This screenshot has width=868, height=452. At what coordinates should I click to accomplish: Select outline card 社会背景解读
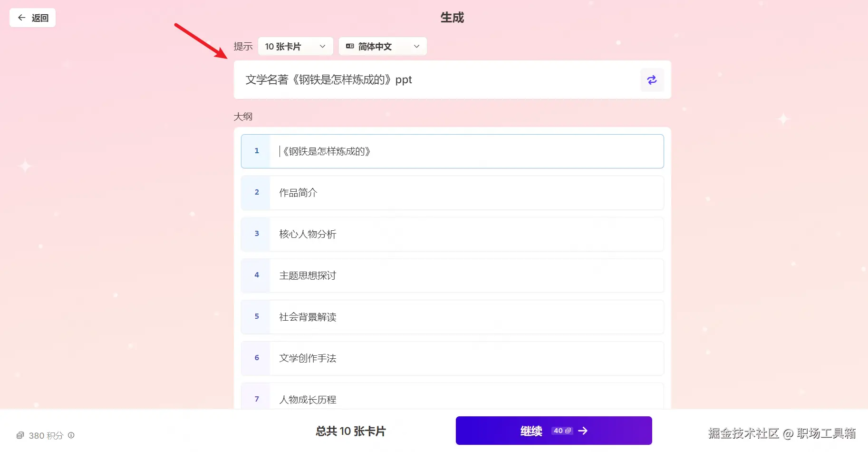coord(452,317)
